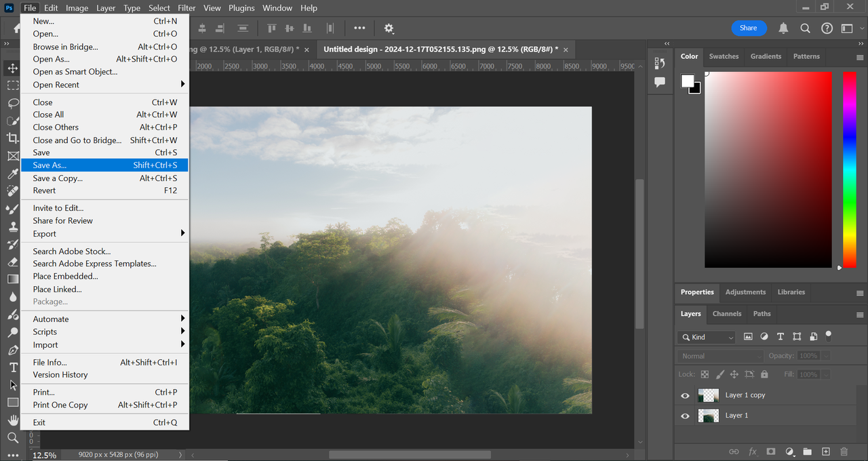Select the Move tool
The image size is (868, 461).
[x=13, y=68]
